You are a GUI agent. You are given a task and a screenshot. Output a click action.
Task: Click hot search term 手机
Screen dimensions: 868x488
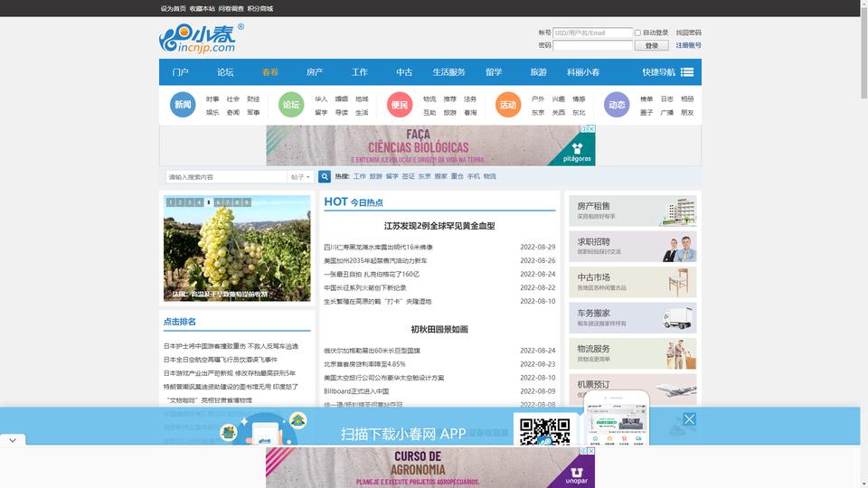click(473, 176)
